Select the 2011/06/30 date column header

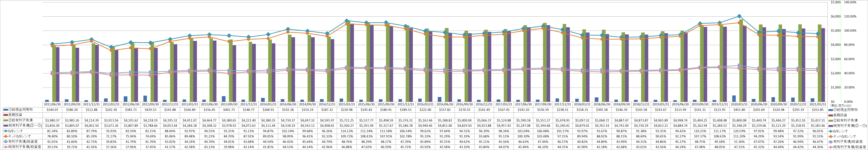coord(52,104)
